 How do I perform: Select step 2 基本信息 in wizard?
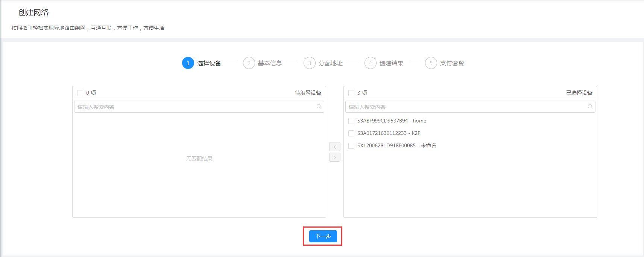(x=263, y=63)
